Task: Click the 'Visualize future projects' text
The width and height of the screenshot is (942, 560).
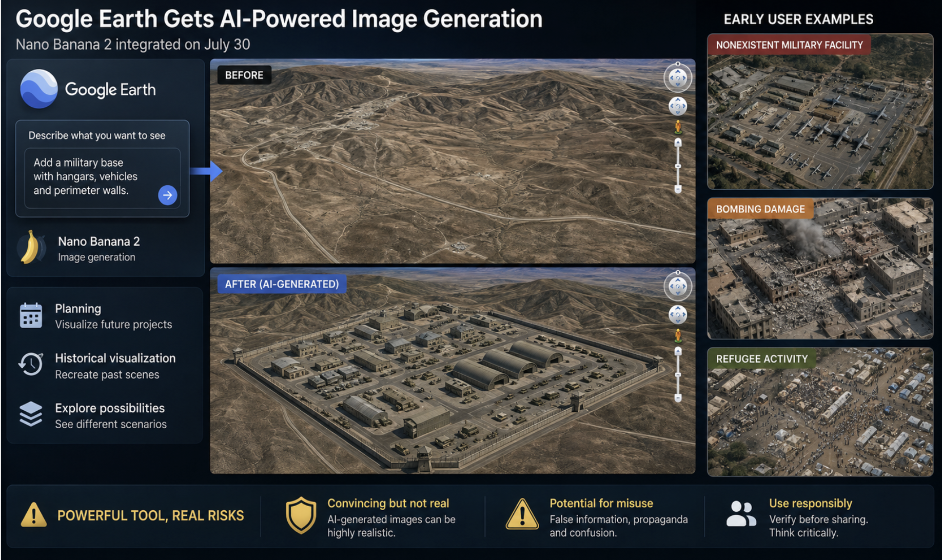Action: [x=113, y=325]
